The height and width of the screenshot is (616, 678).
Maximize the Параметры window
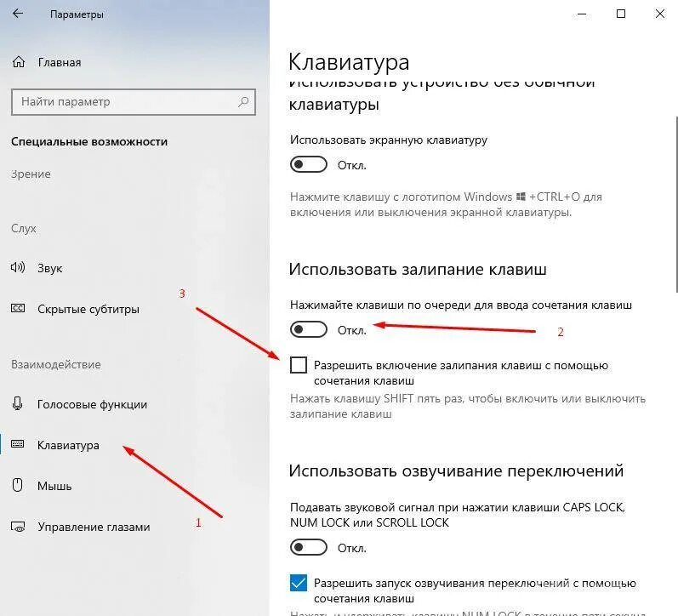620,14
